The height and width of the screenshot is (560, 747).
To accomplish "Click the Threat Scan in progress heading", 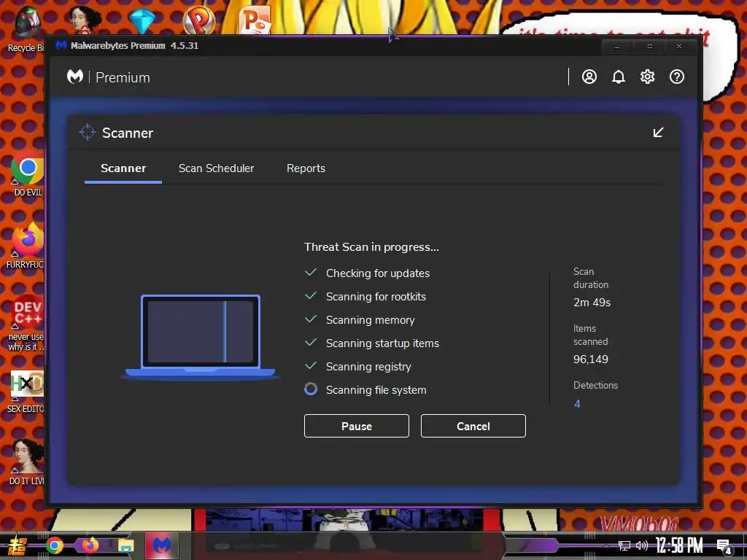I will coord(371,247).
